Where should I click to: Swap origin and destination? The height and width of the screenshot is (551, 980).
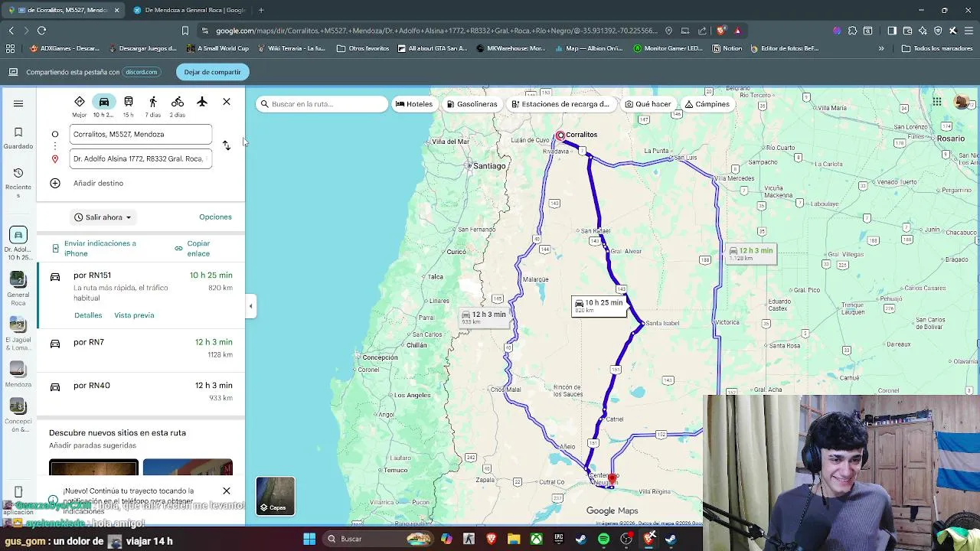(x=227, y=145)
